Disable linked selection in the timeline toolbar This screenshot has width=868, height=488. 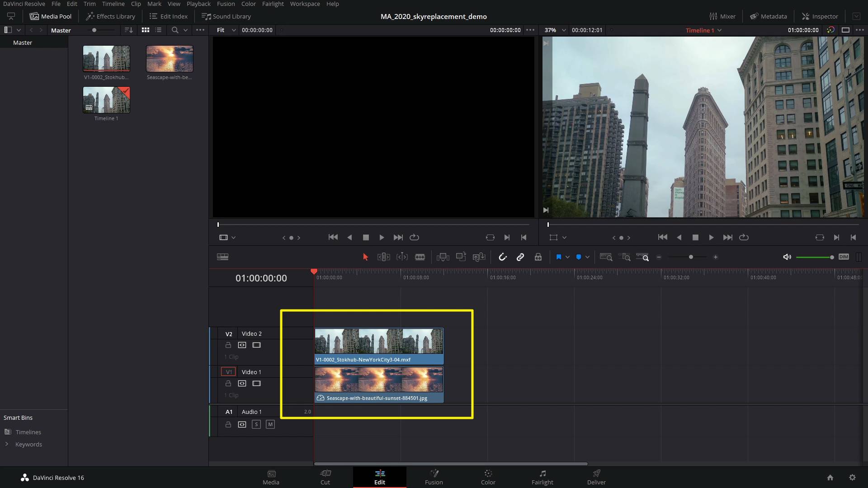tap(520, 257)
